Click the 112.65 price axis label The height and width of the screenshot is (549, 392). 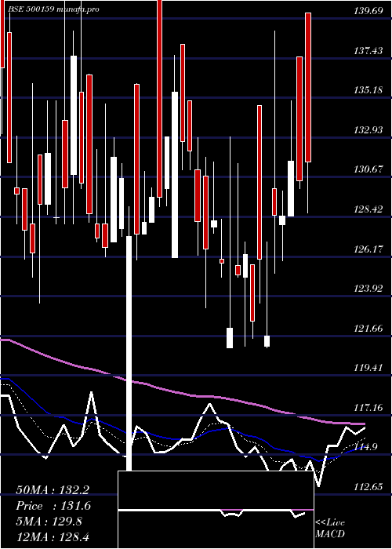(x=368, y=487)
